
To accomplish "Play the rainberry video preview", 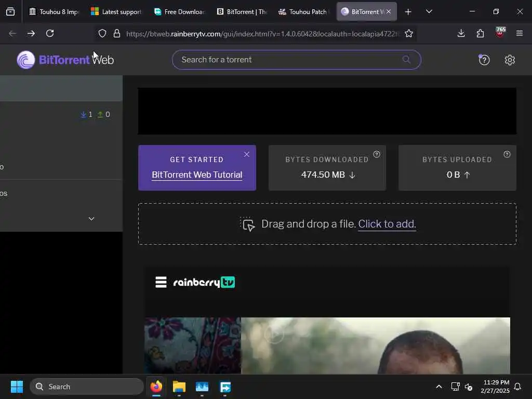I will [x=274, y=335].
